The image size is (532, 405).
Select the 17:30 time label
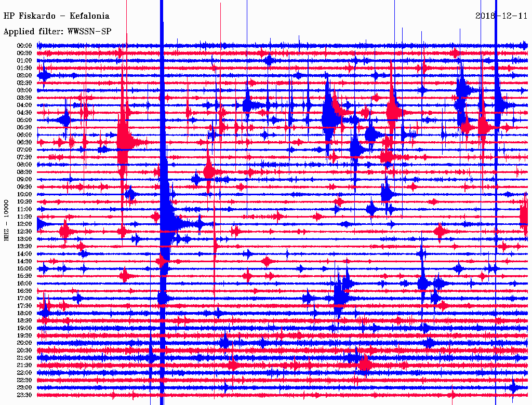(x=24, y=306)
